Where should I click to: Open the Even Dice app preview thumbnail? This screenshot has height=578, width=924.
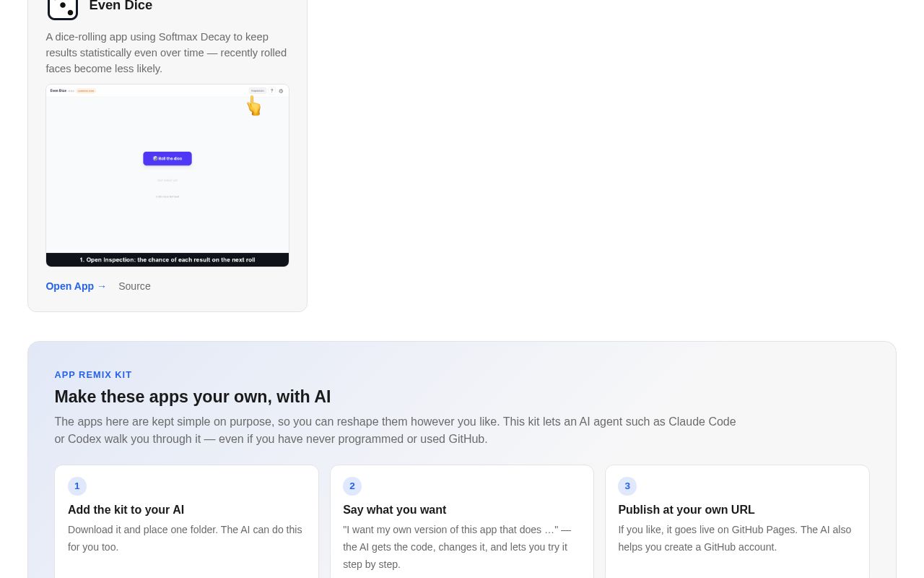pos(167,176)
